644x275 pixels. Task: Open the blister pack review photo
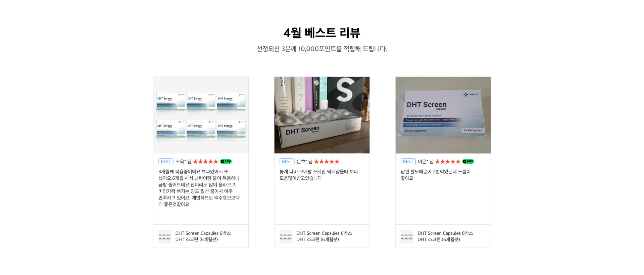(322, 115)
